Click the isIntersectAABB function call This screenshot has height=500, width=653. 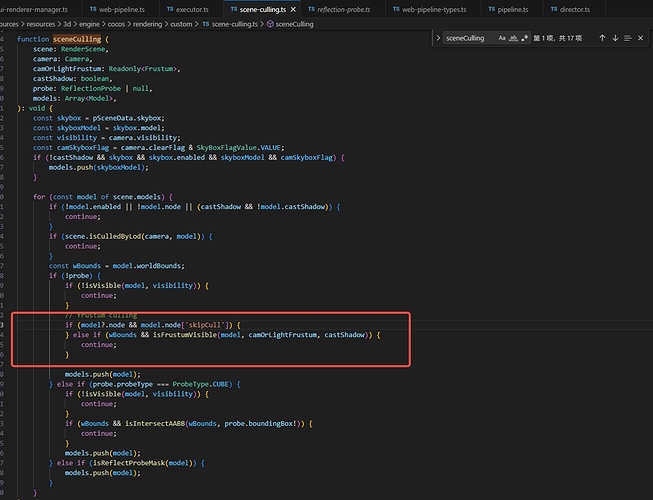[x=155, y=424]
